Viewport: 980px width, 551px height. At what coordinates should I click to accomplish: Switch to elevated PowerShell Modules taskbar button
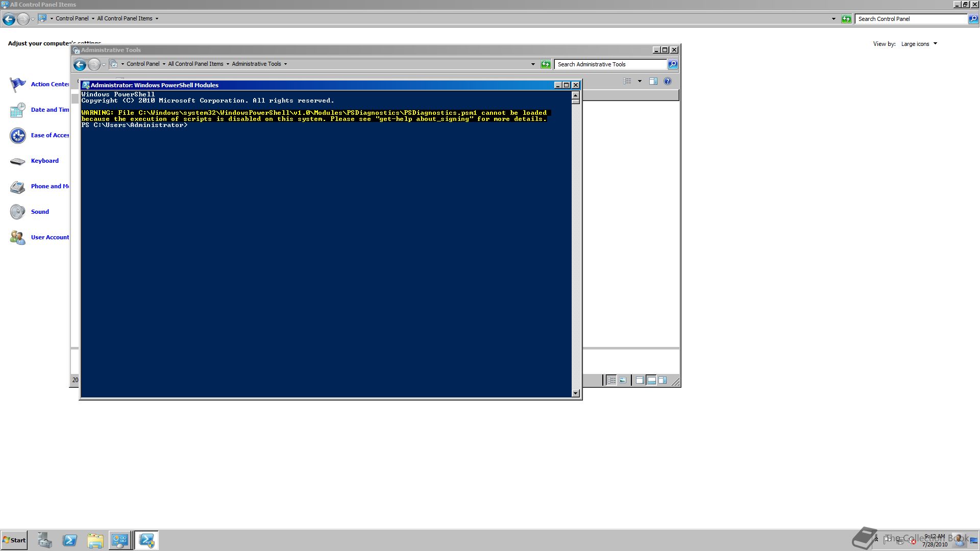[147, 540]
